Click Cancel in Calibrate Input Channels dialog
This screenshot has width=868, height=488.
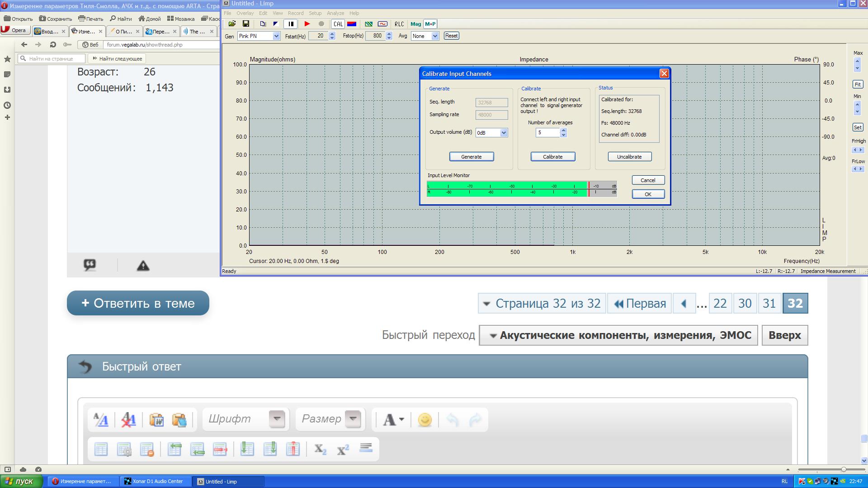[x=648, y=180]
